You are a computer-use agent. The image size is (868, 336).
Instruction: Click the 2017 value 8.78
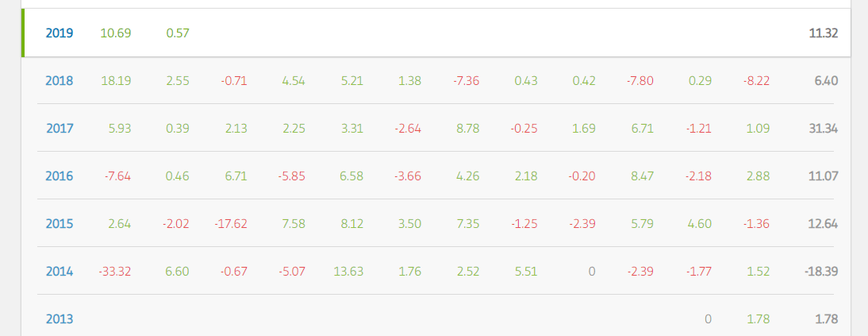coord(468,129)
